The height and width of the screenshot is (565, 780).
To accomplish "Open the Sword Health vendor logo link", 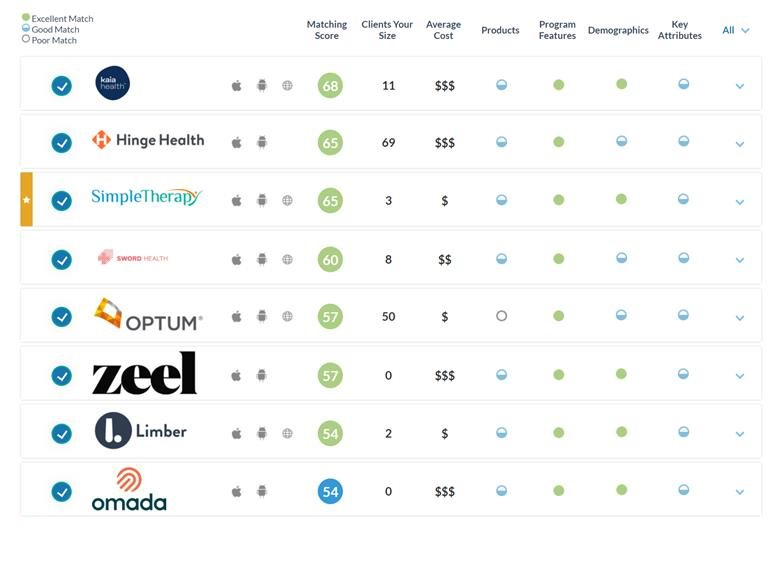I will [133, 258].
